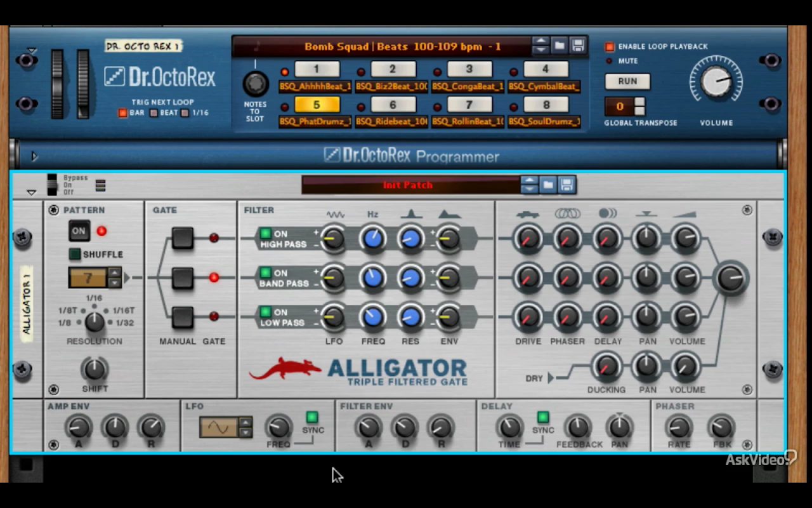Screen dimensions: 812x508
Task: Click BSQ_CongaBeat loop name
Action: pyautogui.click(x=468, y=86)
